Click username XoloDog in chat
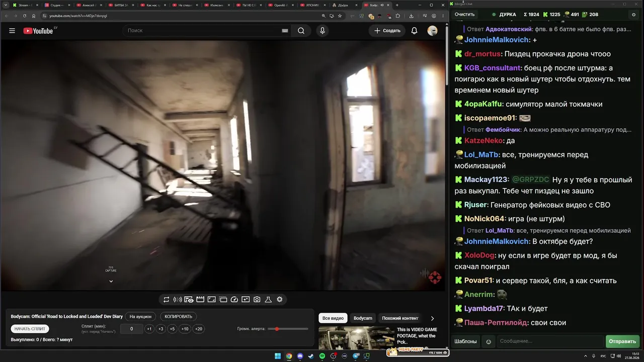 [x=480, y=255]
